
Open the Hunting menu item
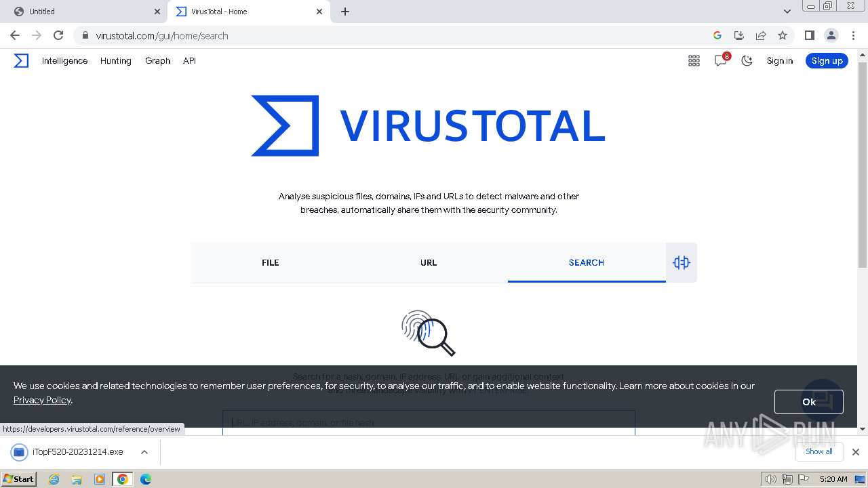pyautogui.click(x=116, y=61)
